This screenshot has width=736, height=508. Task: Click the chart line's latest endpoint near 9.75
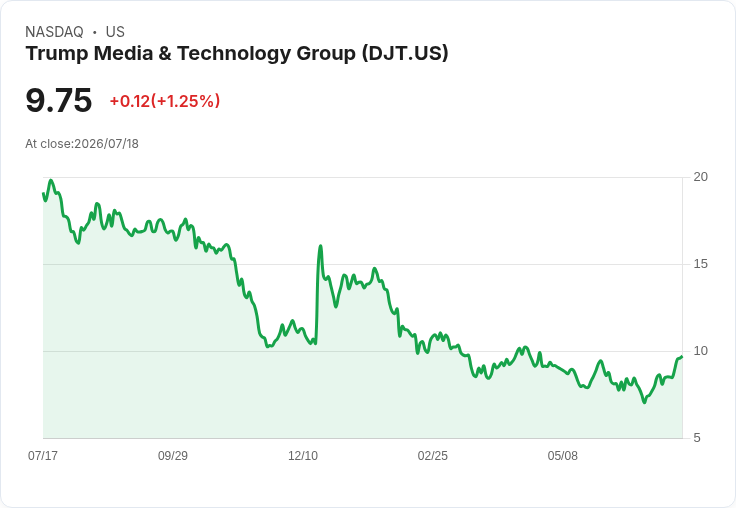tap(682, 357)
